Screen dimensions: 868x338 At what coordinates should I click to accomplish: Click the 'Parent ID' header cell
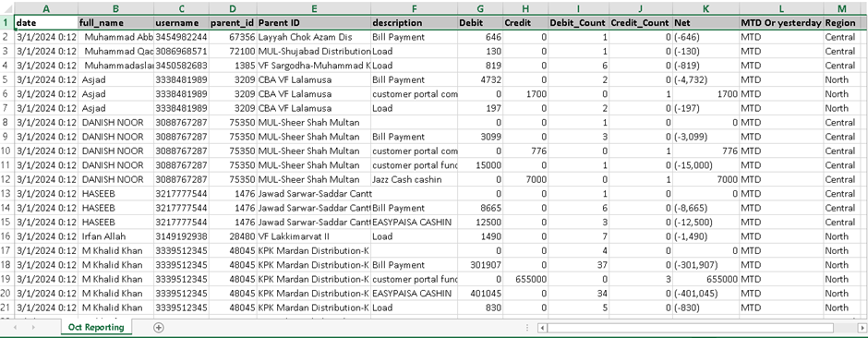coord(314,23)
